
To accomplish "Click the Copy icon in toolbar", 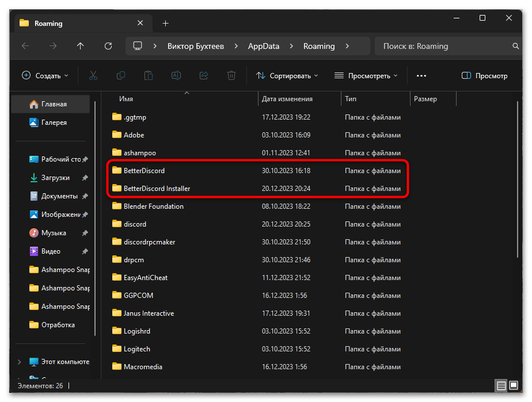I will point(121,75).
